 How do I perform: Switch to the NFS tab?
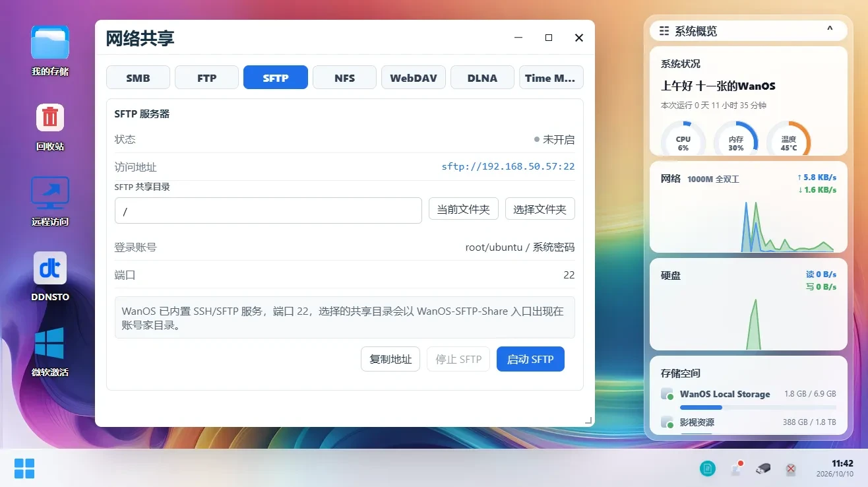coord(344,77)
